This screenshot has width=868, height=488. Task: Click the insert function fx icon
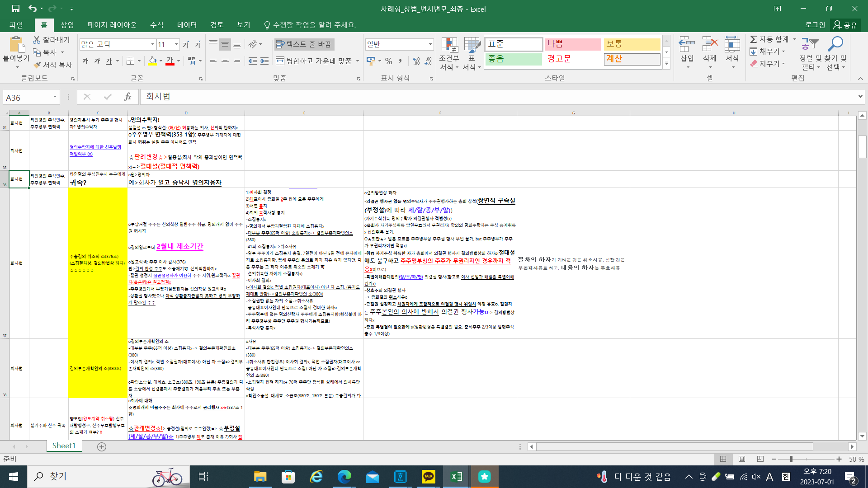(127, 97)
